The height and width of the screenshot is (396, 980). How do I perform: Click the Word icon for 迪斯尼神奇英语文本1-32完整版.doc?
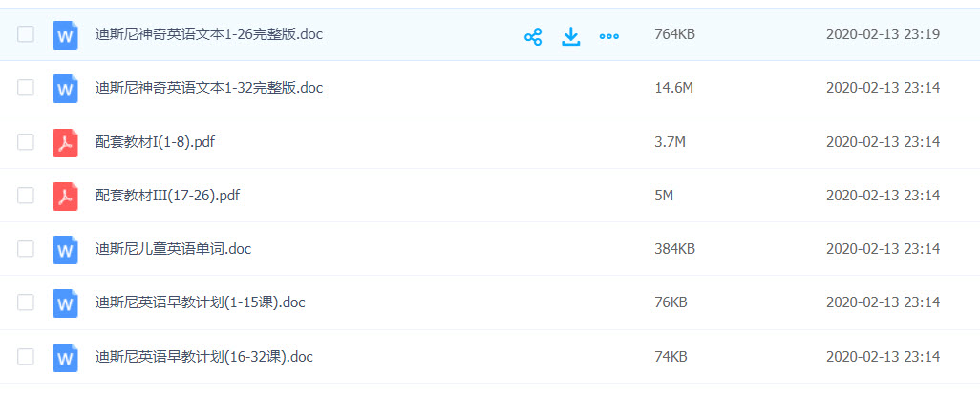[65, 89]
